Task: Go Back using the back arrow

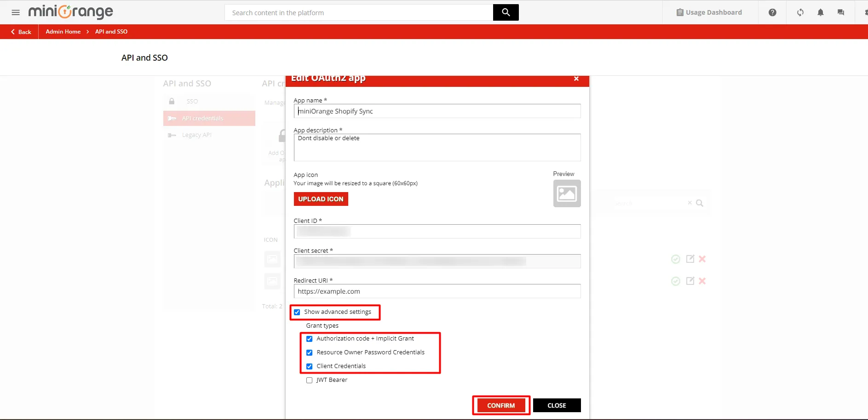Action: click(x=21, y=32)
